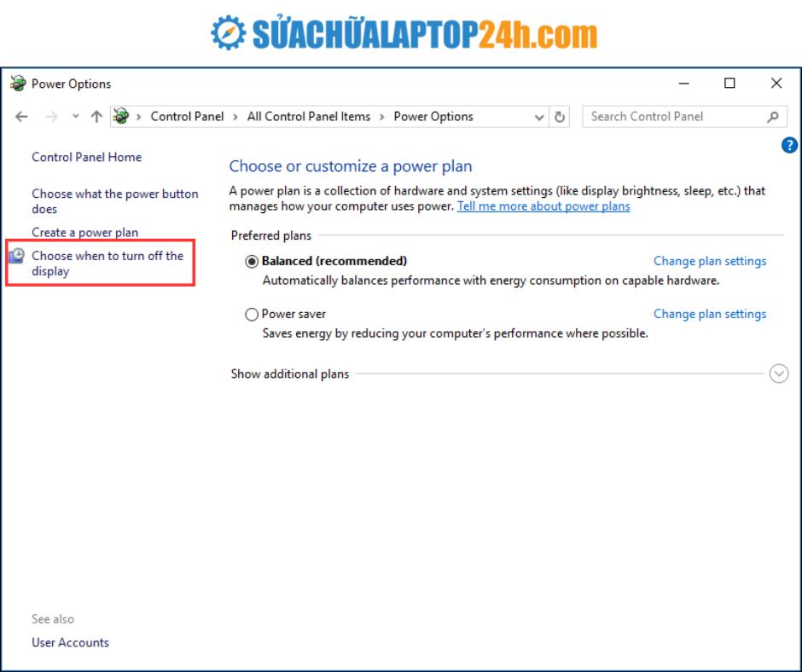This screenshot has height=672, width=802.
Task: Open Tell me more about power plans
Action: point(543,206)
